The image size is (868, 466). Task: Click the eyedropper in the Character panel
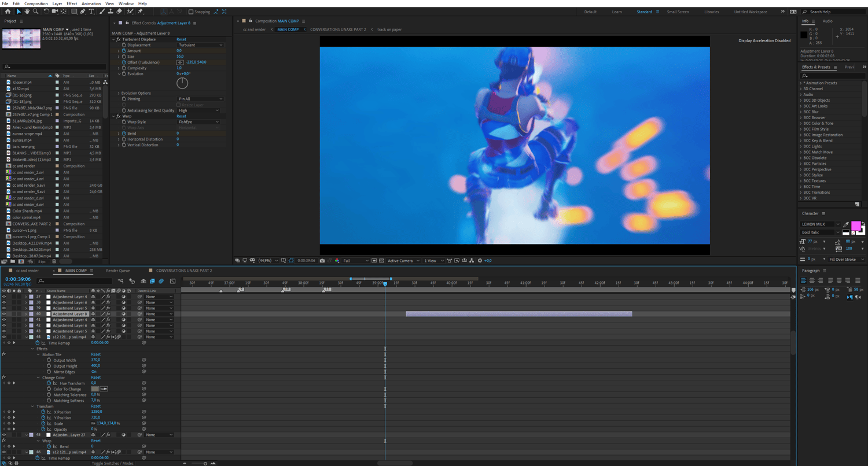pos(847,224)
